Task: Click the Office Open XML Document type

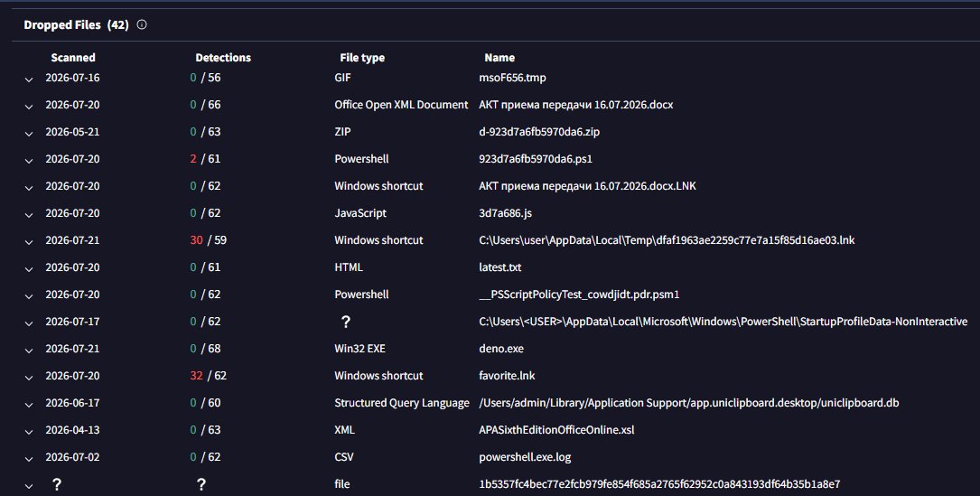Action: tap(401, 105)
